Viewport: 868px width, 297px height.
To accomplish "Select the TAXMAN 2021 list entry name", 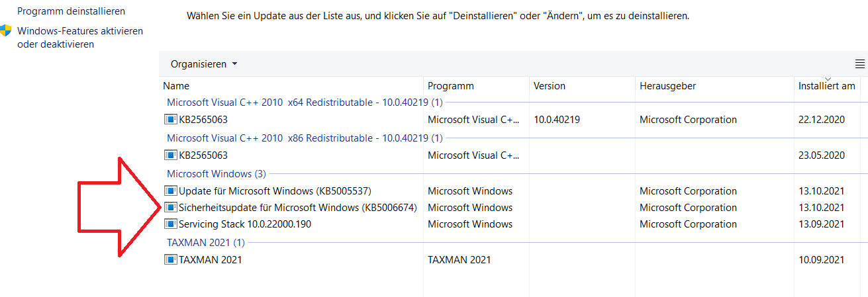I will pos(210,260).
